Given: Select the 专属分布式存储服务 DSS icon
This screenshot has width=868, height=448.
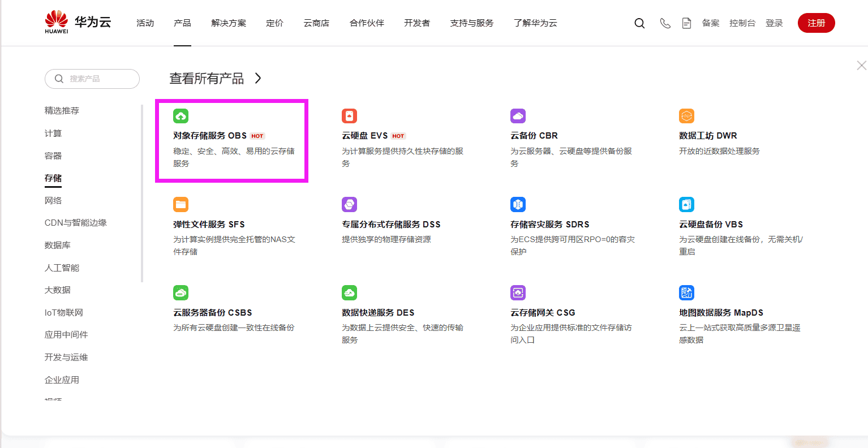Looking at the screenshot, I should (x=349, y=204).
